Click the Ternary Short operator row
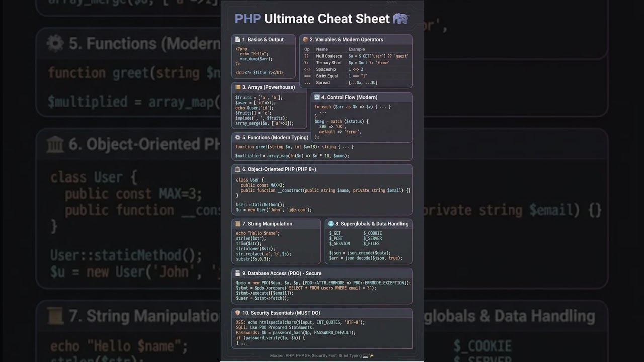The width and height of the screenshot is (644, 362). [x=356, y=63]
